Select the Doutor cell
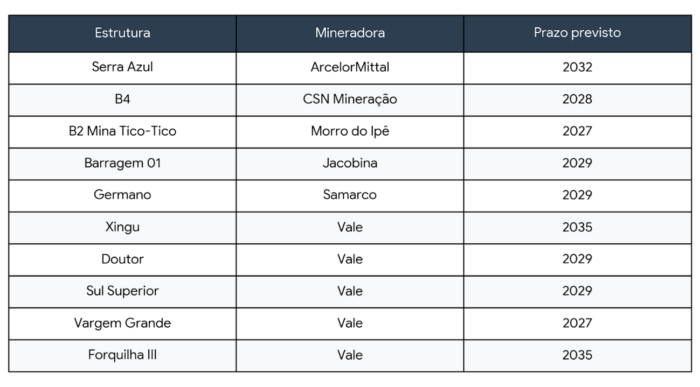Viewport: 700px width, 387px height. (122, 260)
